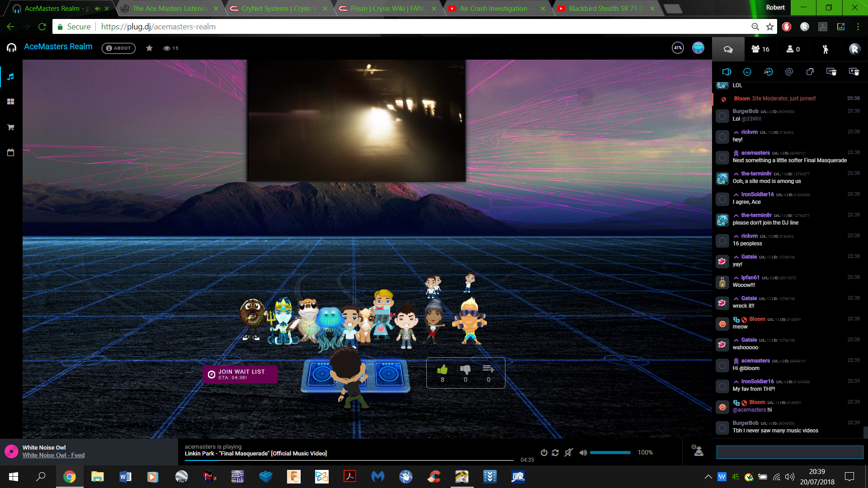Screen dimensions: 868x488
Task: Toggle the mute-once crossed speaker icon
Action: tap(569, 452)
